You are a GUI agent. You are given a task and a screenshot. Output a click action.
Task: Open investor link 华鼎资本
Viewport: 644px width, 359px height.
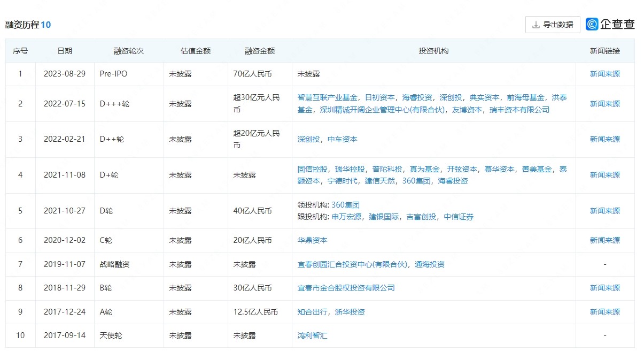pos(313,240)
